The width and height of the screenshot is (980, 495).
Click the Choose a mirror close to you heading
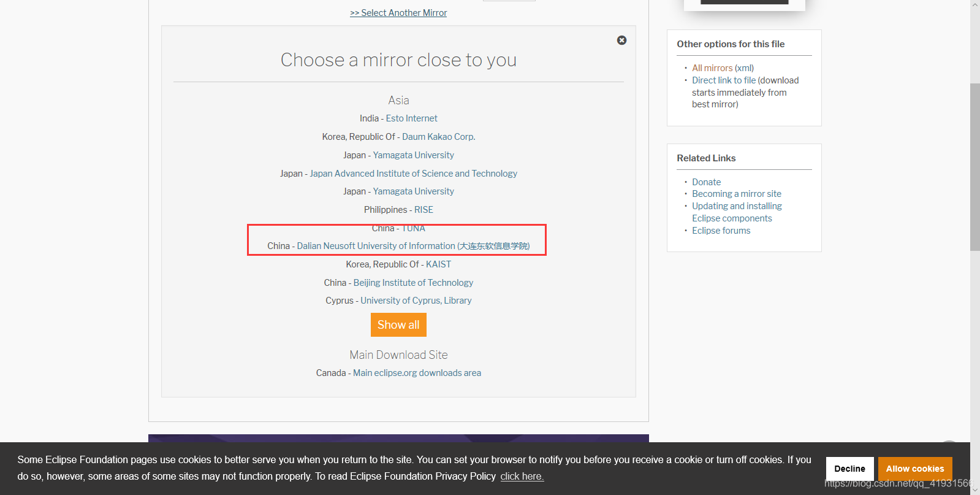[398, 60]
